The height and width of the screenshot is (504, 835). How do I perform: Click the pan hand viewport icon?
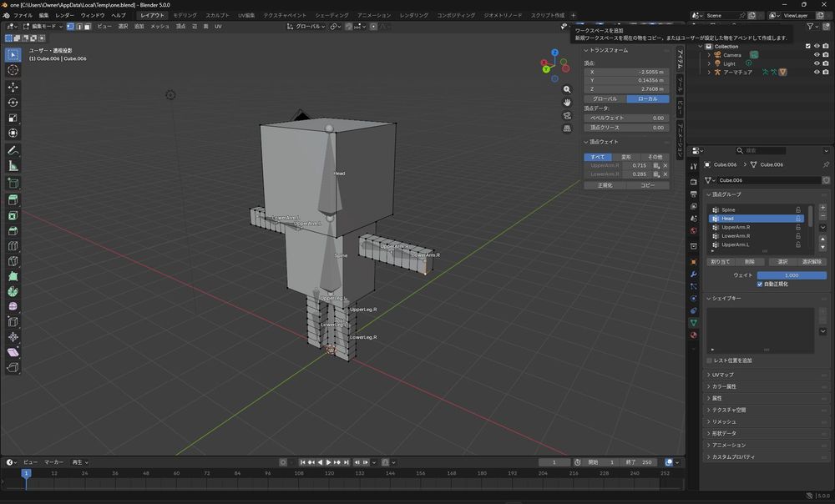pos(567,102)
